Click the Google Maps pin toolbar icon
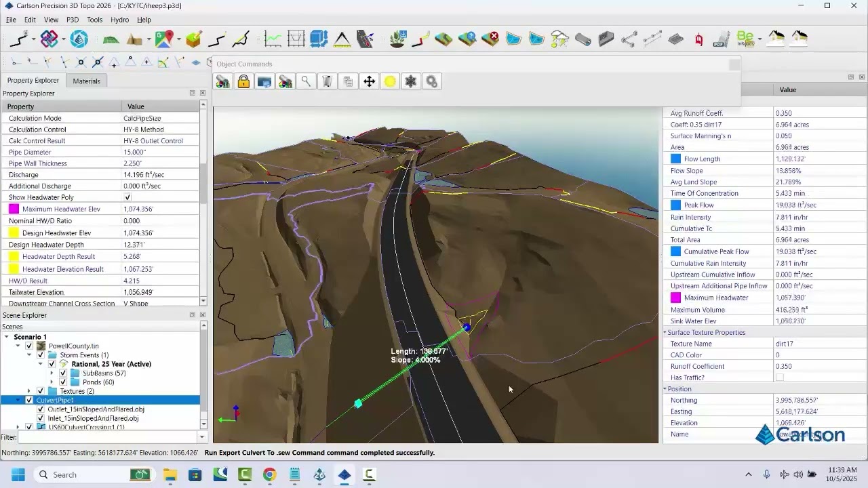 click(163, 39)
